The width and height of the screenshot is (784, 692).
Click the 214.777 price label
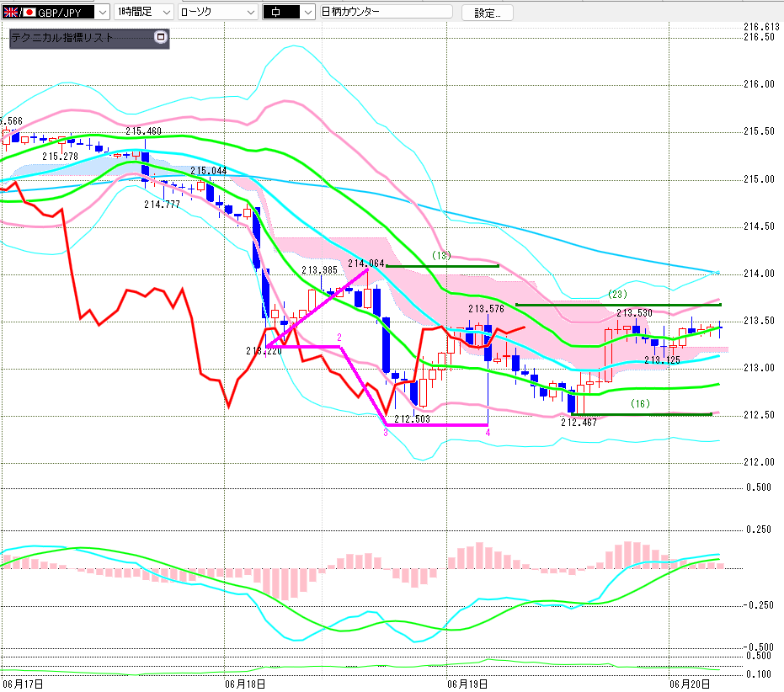(162, 205)
